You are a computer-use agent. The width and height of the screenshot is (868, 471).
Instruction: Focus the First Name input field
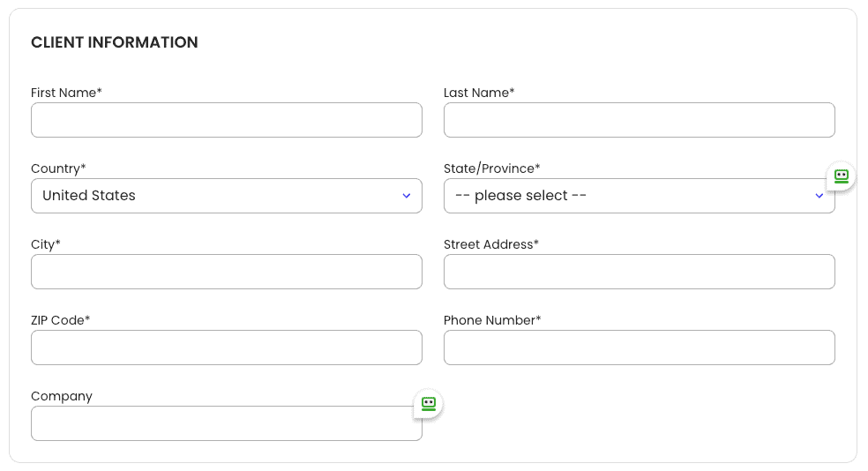click(x=227, y=120)
